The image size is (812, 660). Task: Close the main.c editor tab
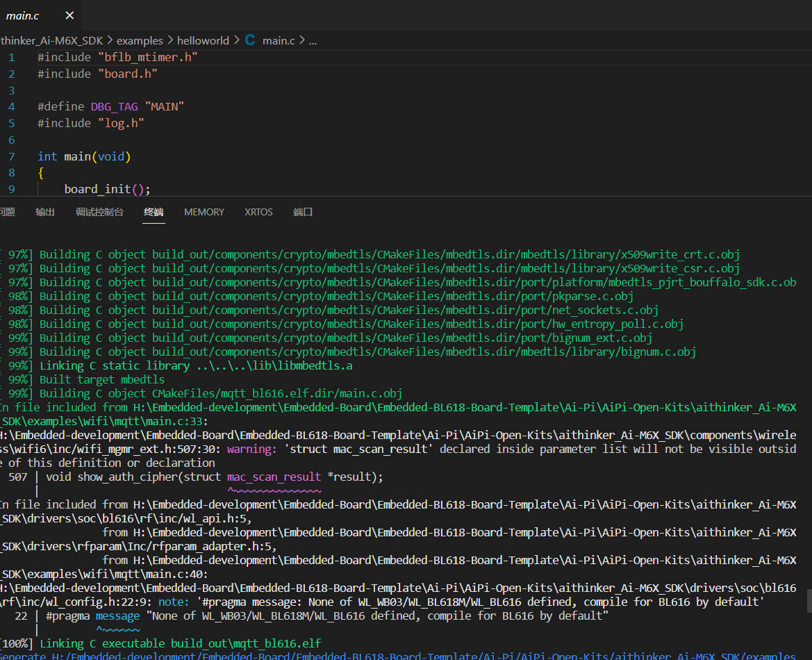[69, 15]
